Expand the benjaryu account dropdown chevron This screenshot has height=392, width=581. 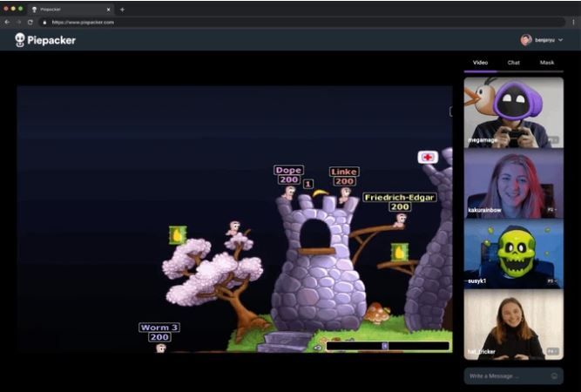tap(560, 40)
